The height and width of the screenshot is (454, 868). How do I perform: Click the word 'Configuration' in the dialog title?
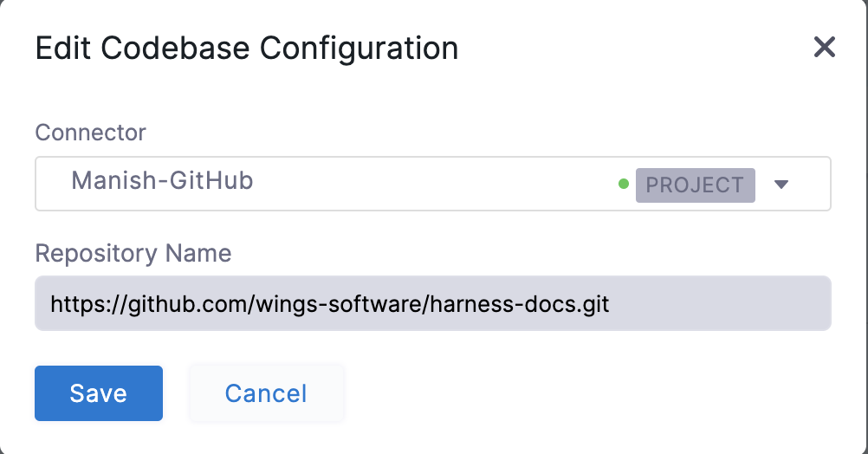360,49
